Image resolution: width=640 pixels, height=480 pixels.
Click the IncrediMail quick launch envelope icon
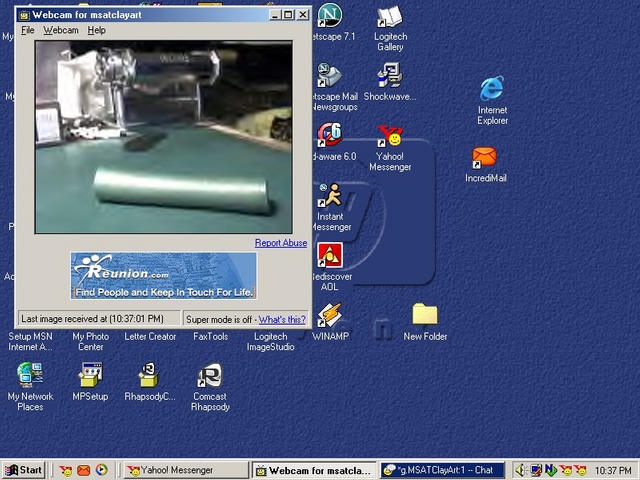[x=83, y=471]
